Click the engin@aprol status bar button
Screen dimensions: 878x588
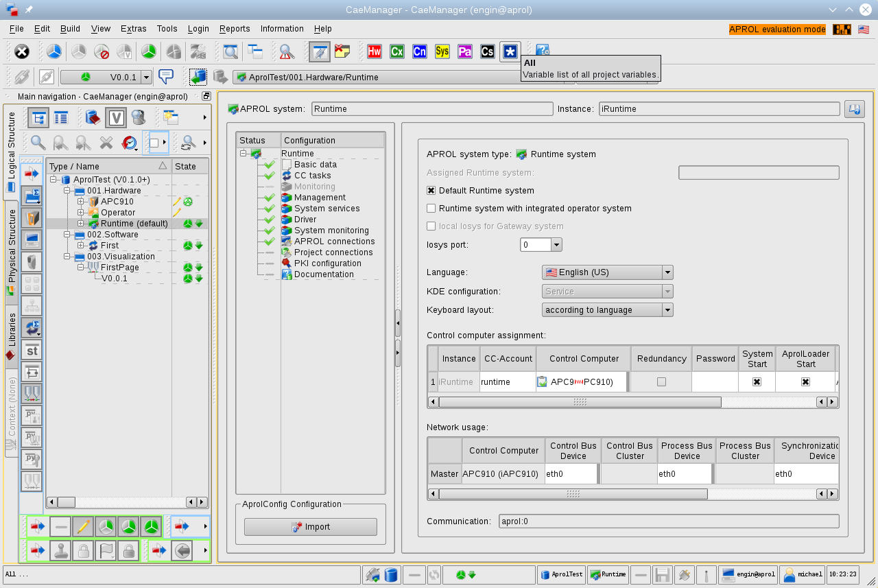click(x=748, y=574)
